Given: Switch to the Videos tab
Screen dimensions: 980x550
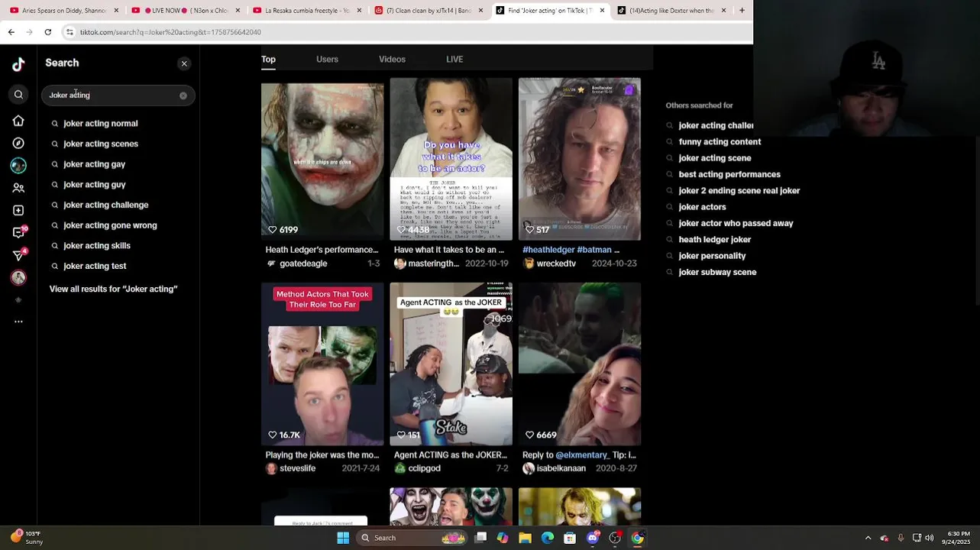Looking at the screenshot, I should [x=392, y=59].
